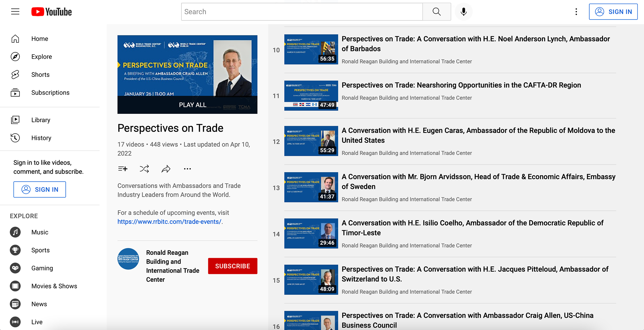Click the red SUBSCRIBE button

coord(232,266)
